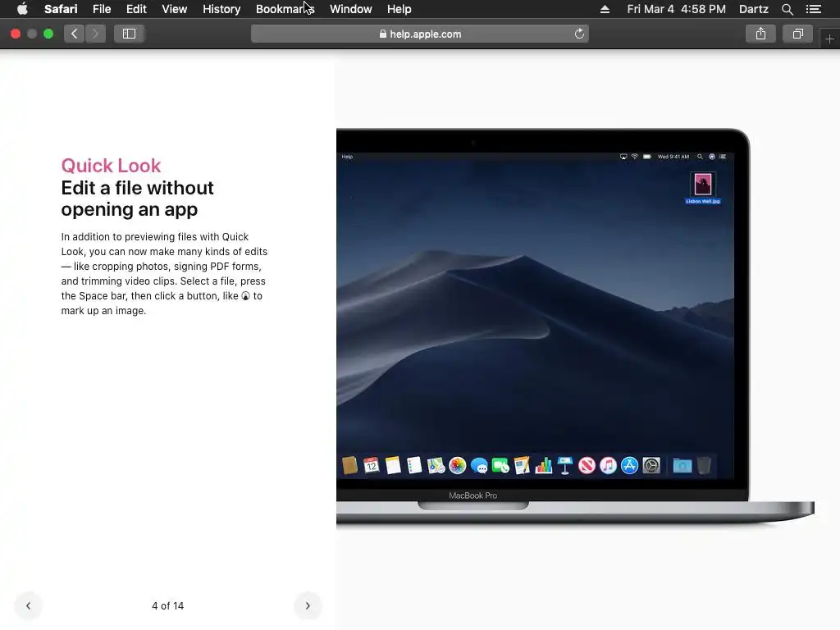Click the '4 of 14' page indicator

pyautogui.click(x=167, y=606)
